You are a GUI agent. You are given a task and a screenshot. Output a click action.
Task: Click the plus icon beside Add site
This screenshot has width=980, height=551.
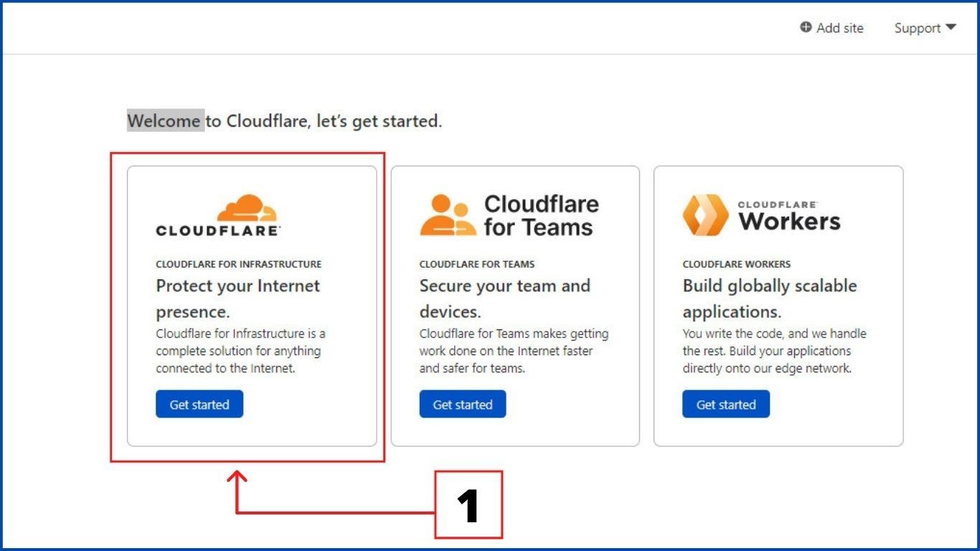coord(806,27)
